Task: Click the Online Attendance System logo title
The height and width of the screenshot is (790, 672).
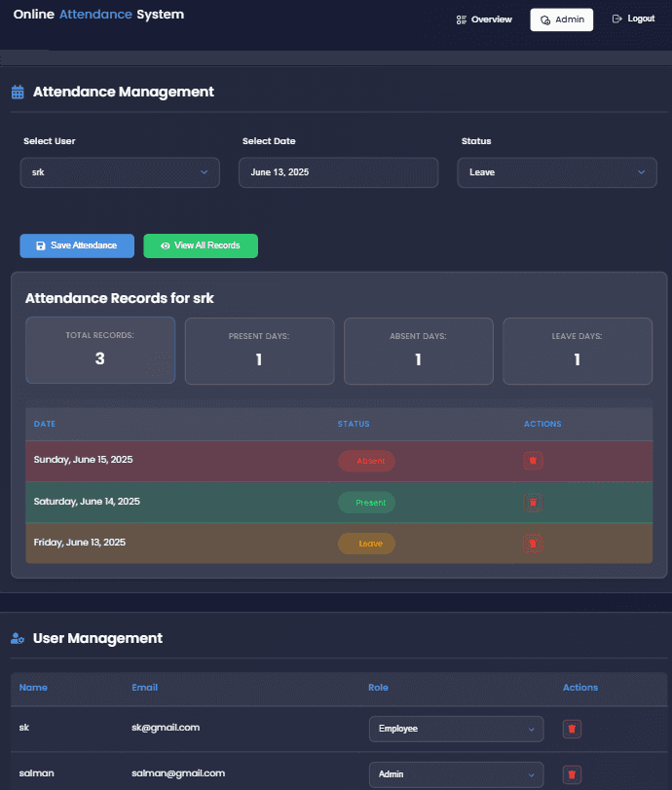Action: (98, 16)
